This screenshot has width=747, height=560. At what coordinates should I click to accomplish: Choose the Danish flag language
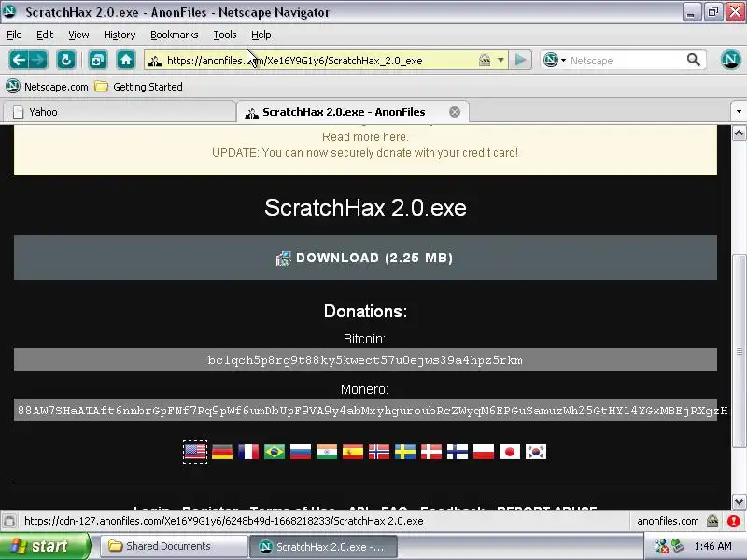(x=431, y=452)
